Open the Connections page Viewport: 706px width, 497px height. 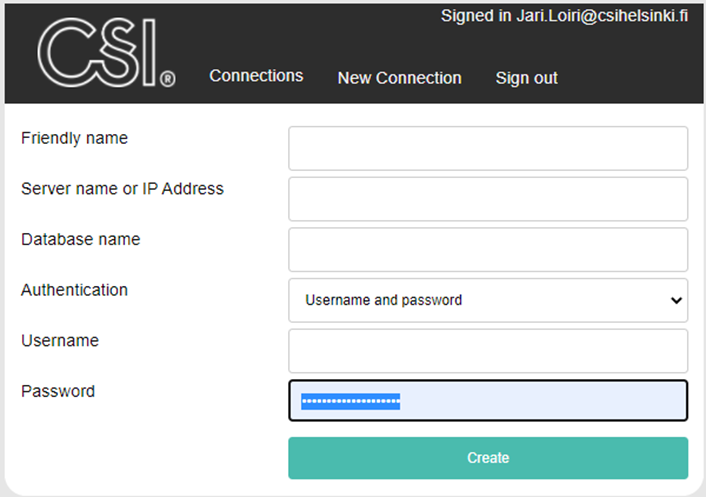[x=256, y=76]
